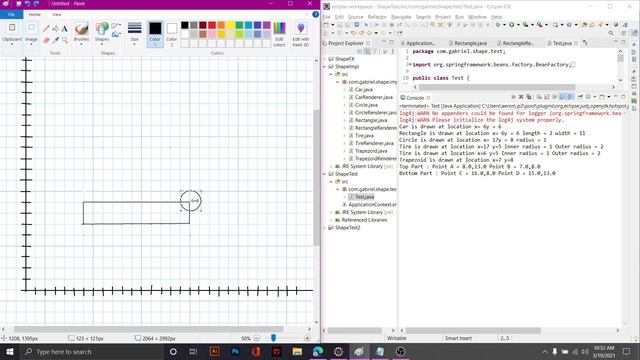Switch to View tab in Paint
The width and height of the screenshot is (640, 360).
57,14
